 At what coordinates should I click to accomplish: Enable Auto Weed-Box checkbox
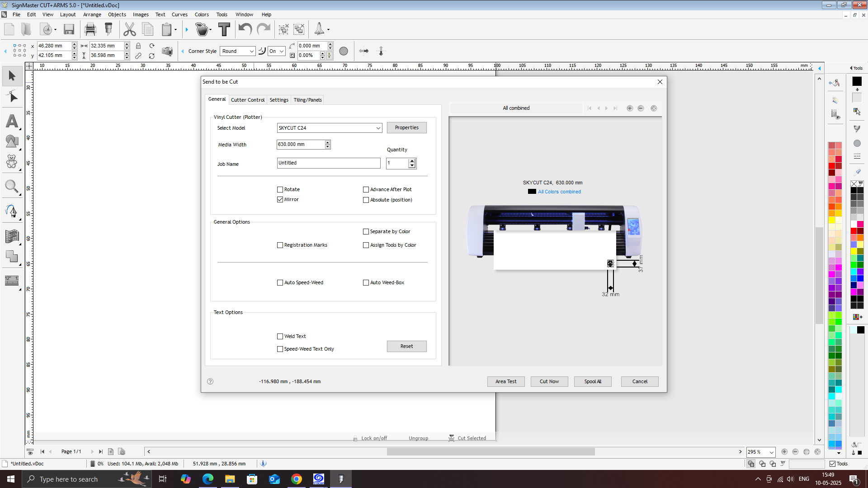pyautogui.click(x=366, y=283)
